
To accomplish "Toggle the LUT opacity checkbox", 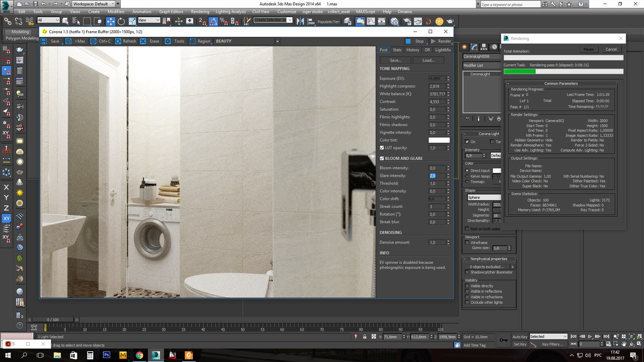I will (x=382, y=148).
